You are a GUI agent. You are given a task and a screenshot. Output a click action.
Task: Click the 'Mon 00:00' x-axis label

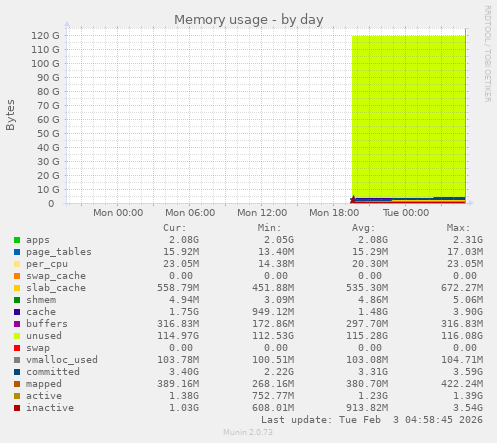click(118, 213)
